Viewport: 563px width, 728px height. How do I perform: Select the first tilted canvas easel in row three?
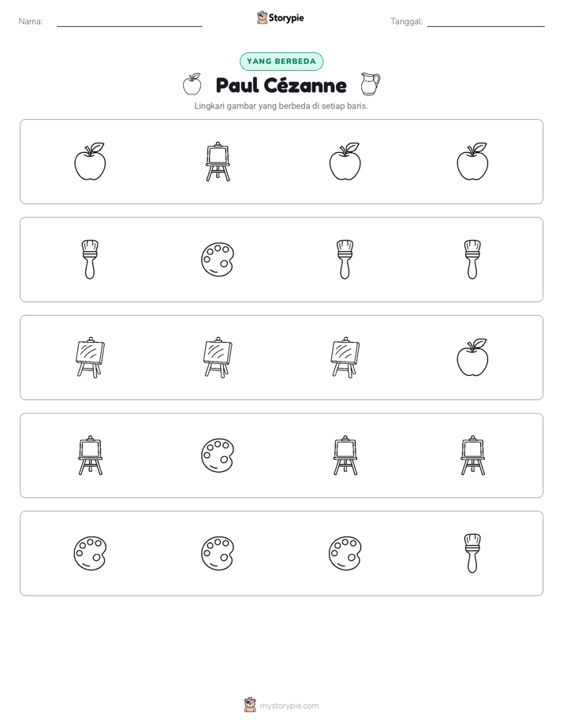[x=90, y=357]
